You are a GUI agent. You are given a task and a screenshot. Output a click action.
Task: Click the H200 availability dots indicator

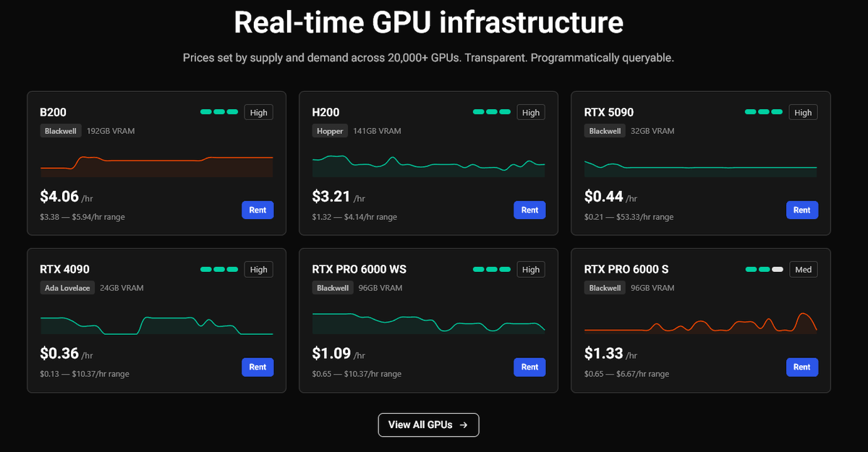[x=492, y=112]
